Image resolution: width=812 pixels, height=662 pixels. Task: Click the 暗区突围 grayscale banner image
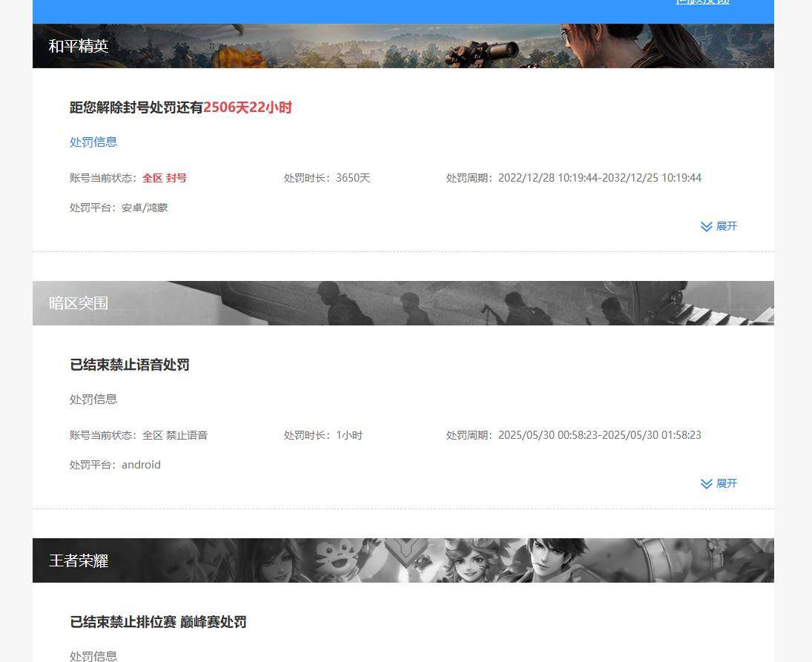[x=403, y=302]
